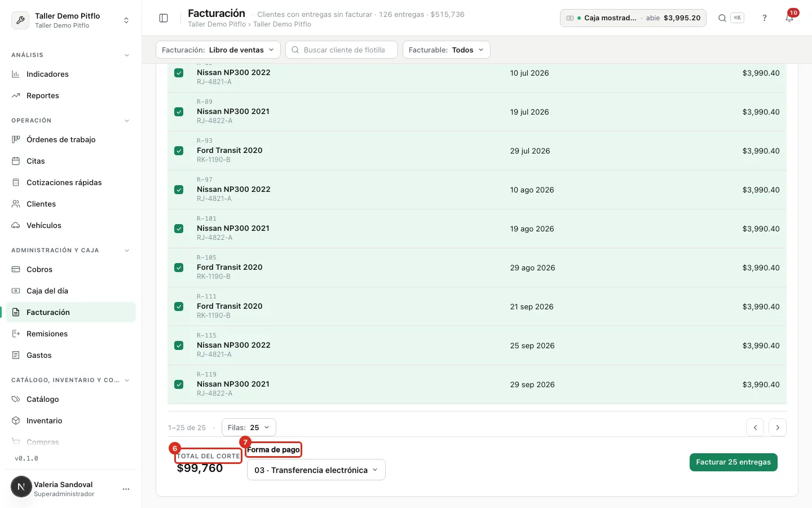Uncheck the R-97 Nissan NP300 2022 row
This screenshot has width=812, height=508.
(x=179, y=190)
